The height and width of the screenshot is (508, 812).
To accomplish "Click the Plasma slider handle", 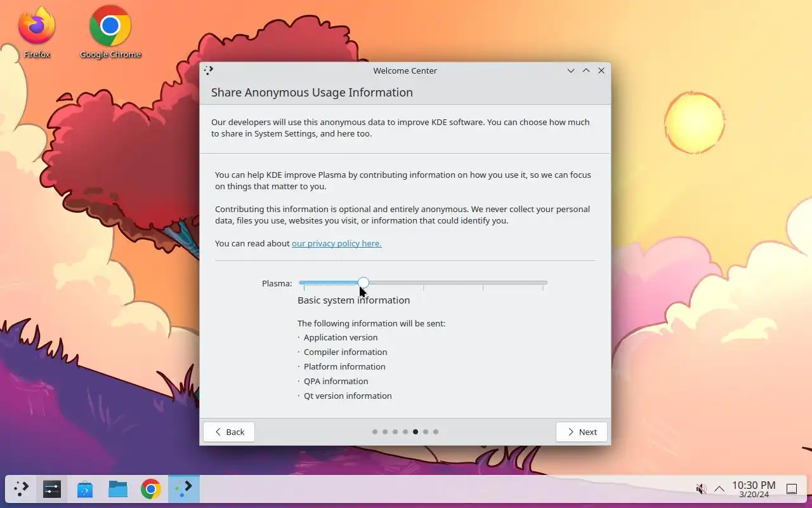I will tap(363, 283).
